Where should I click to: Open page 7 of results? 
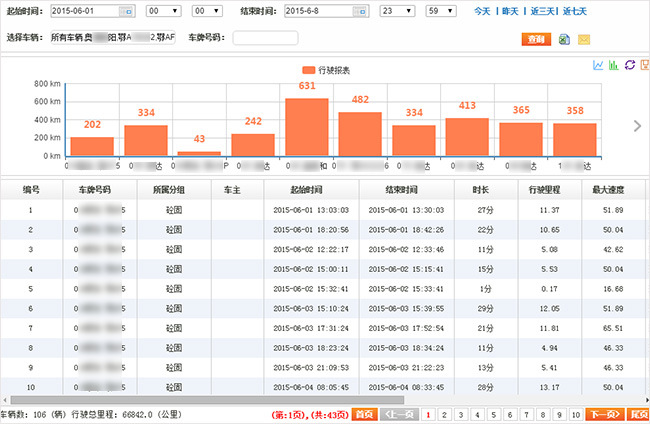point(526,415)
